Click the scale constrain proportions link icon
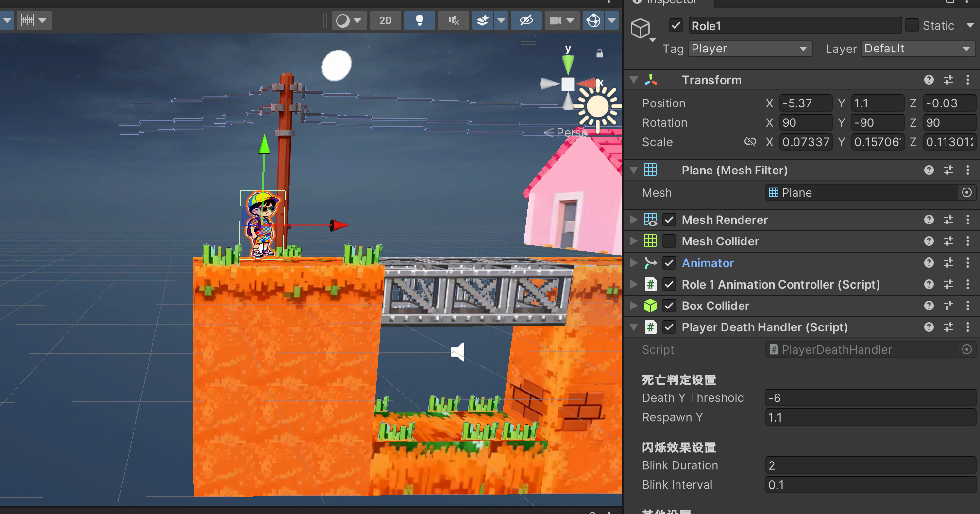The width and height of the screenshot is (980, 514). 750,142
